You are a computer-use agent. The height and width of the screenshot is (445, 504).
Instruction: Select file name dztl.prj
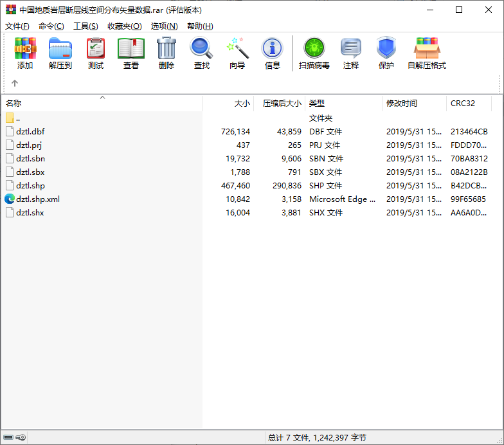29,145
